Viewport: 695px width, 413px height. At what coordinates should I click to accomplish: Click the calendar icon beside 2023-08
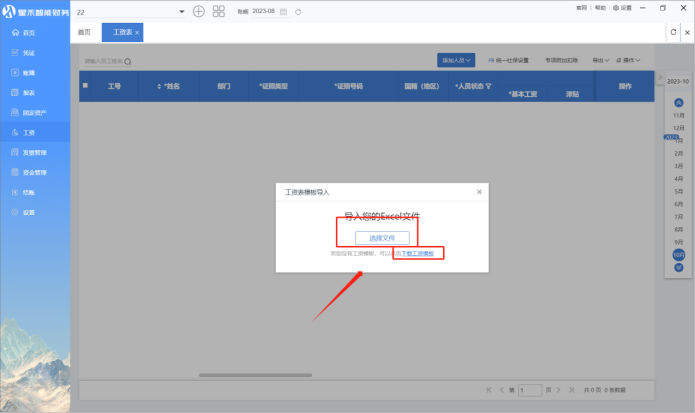[284, 11]
